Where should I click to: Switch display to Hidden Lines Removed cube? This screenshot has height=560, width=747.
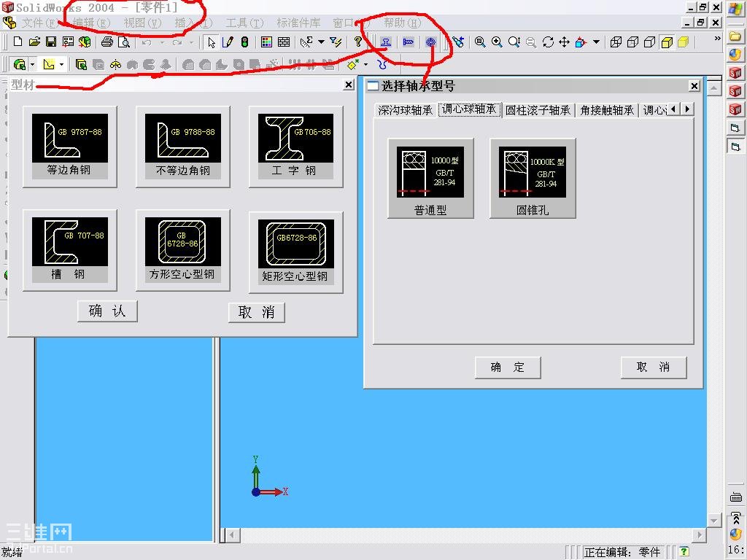pos(649,42)
